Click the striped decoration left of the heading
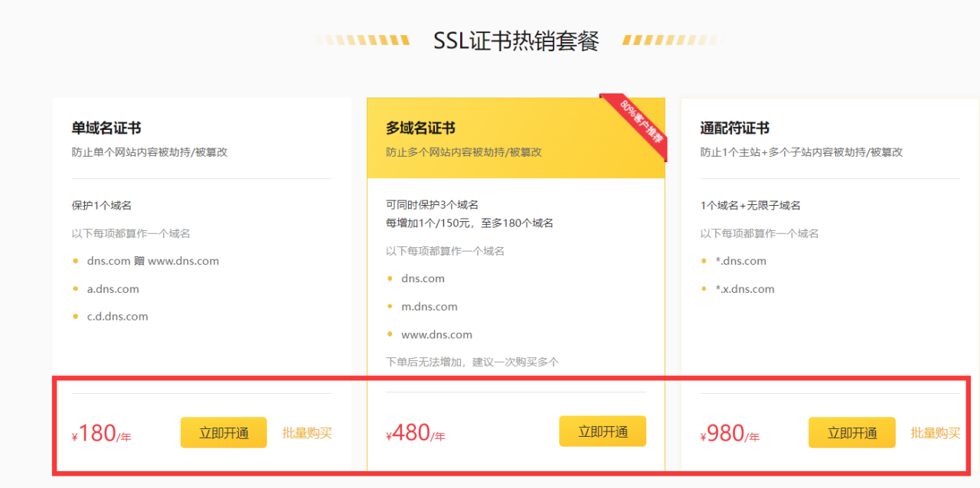 point(363,41)
